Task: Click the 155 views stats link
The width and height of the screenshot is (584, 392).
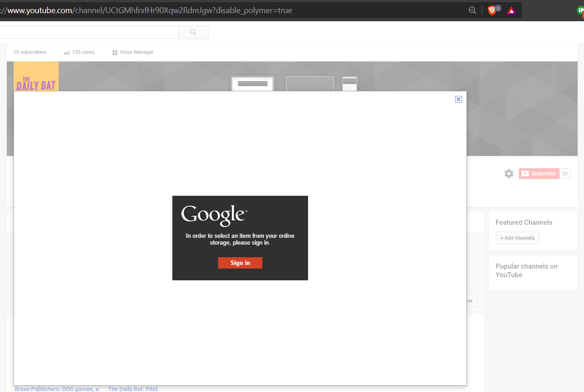Action: point(79,52)
